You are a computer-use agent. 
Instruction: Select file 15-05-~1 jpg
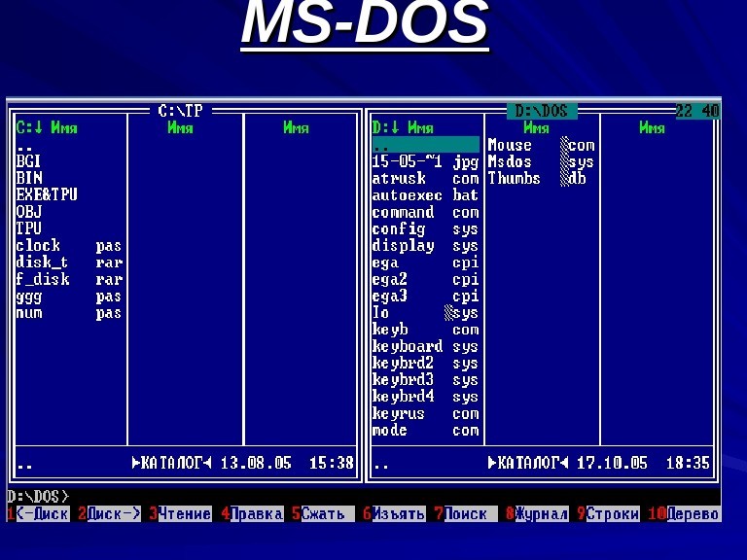coord(425,161)
